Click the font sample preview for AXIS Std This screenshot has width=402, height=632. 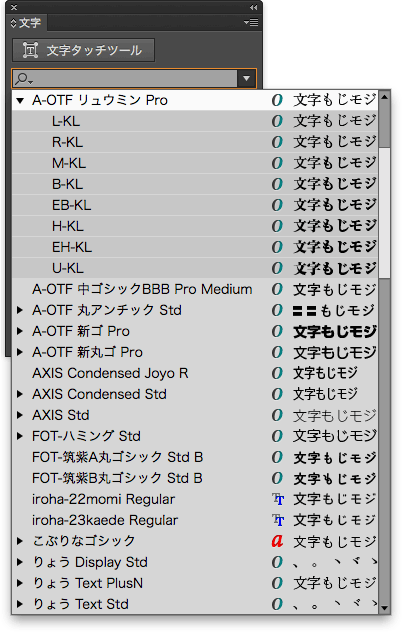(x=335, y=415)
